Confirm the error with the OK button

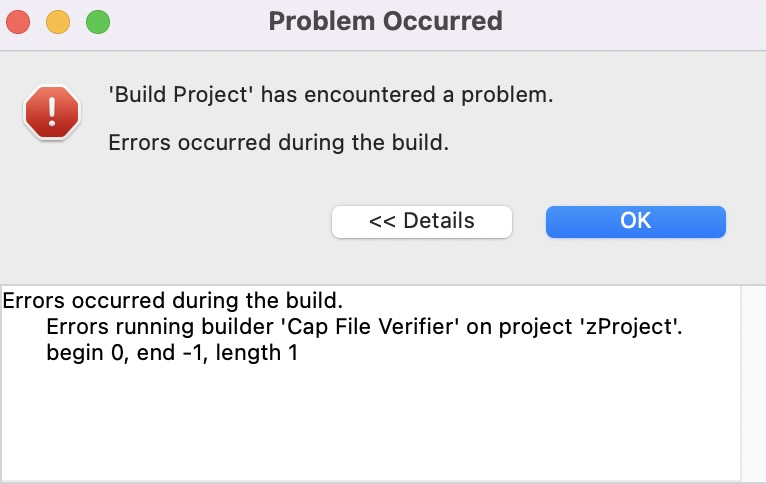635,221
